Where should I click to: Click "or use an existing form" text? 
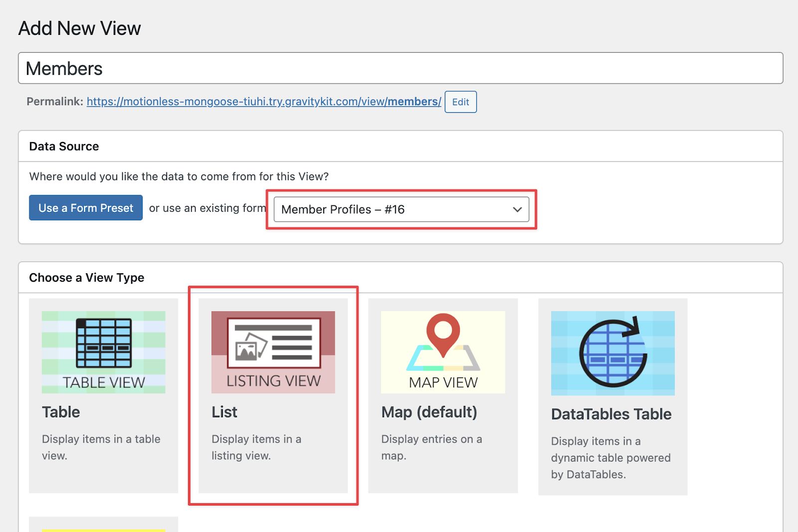coord(207,208)
